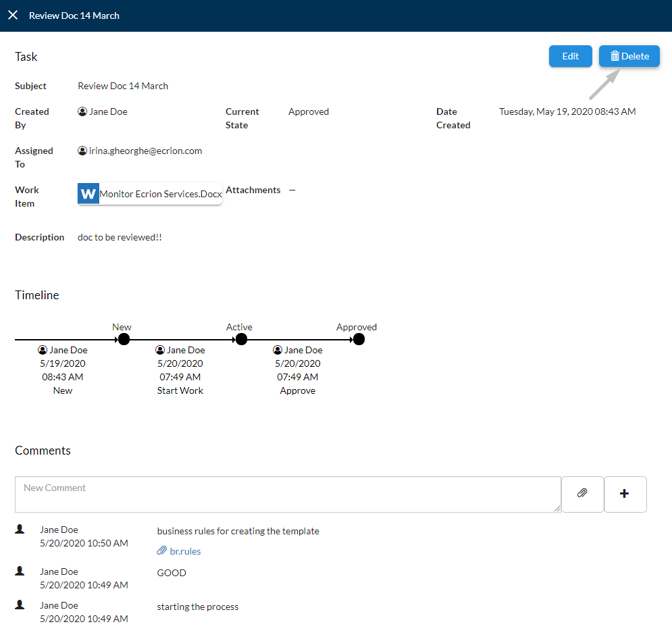672x639 pixels.
Task: Open Monitor Ecrion Services.Docx work item
Action: click(x=150, y=194)
